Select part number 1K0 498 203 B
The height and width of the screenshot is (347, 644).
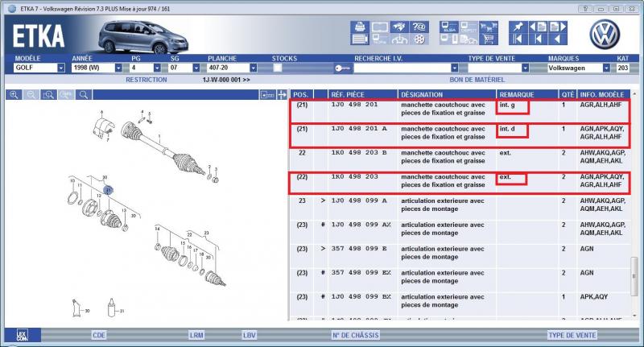(x=359, y=153)
